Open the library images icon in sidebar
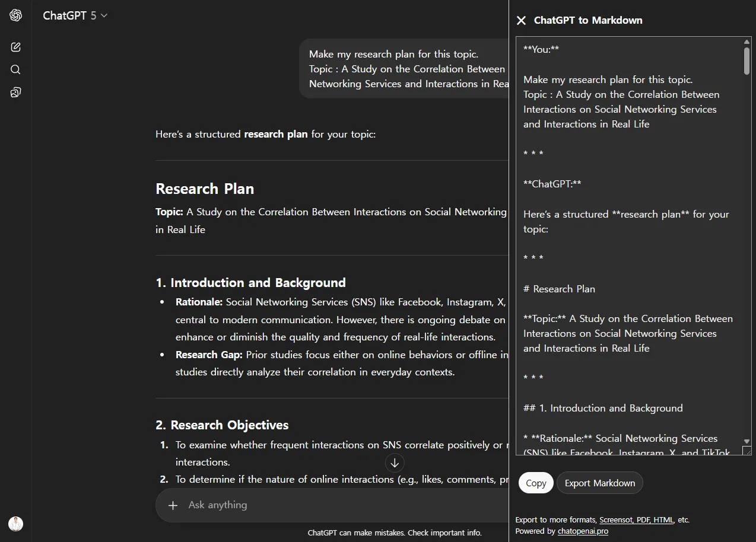This screenshot has width=756, height=542. 16,93
